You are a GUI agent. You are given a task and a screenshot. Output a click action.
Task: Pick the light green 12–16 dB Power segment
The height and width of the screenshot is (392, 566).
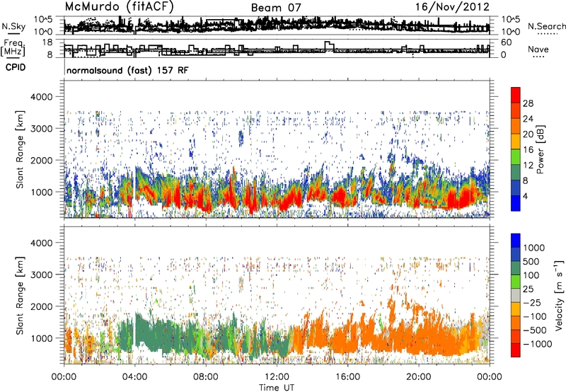tap(516, 157)
